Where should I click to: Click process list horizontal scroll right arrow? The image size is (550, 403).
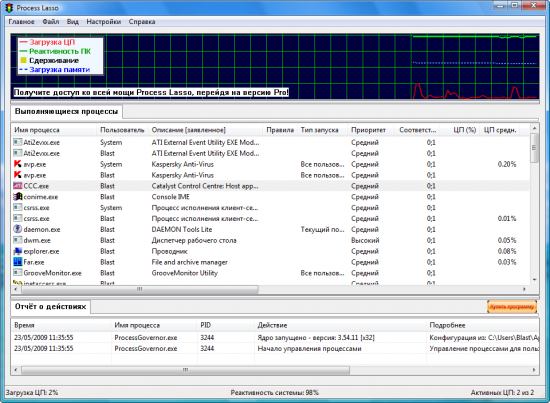[524, 289]
